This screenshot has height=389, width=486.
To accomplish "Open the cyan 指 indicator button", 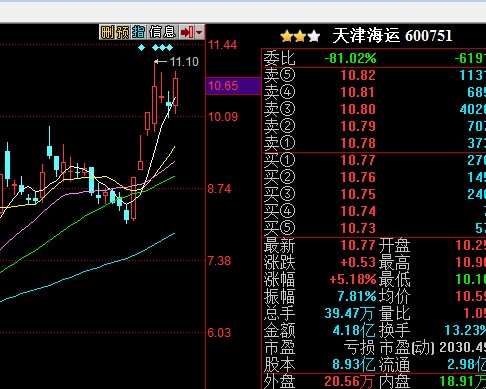I will [139, 32].
